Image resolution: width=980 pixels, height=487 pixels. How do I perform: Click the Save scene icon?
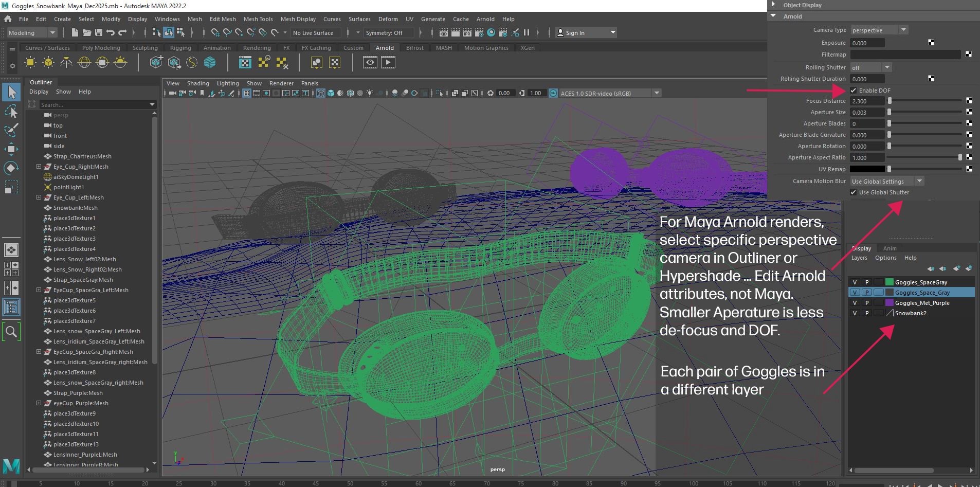[x=98, y=33]
